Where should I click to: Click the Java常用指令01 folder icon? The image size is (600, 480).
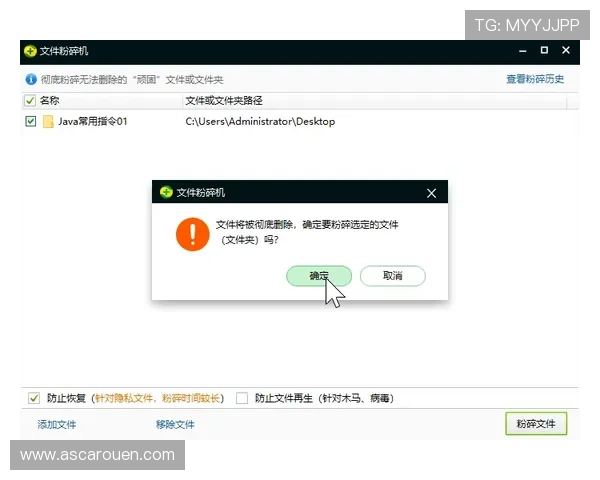coord(48,121)
